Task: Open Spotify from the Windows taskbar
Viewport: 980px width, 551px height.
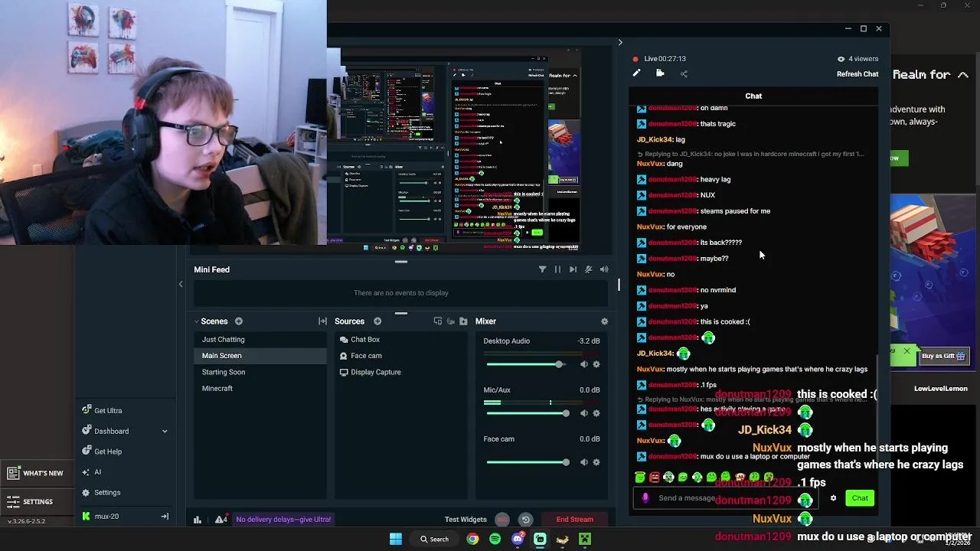Action: [495, 540]
